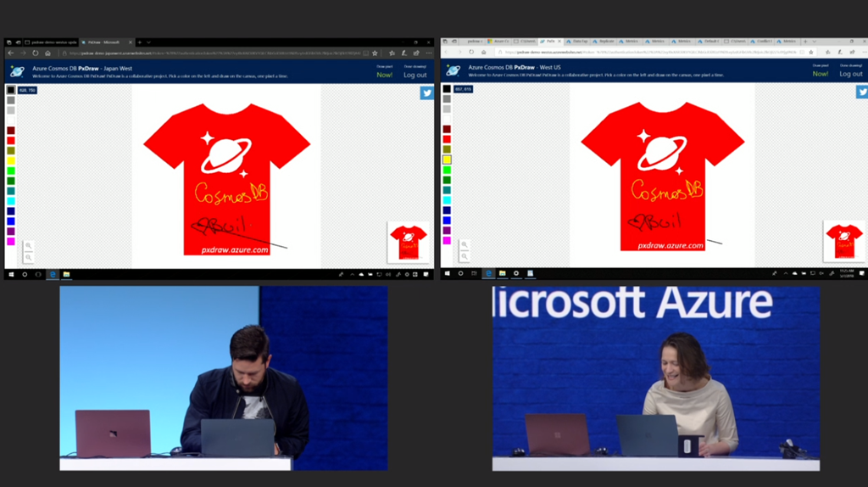Click Cosmos DB planet logo in West US header
Viewport: 868px width, 487px height.
pos(453,70)
